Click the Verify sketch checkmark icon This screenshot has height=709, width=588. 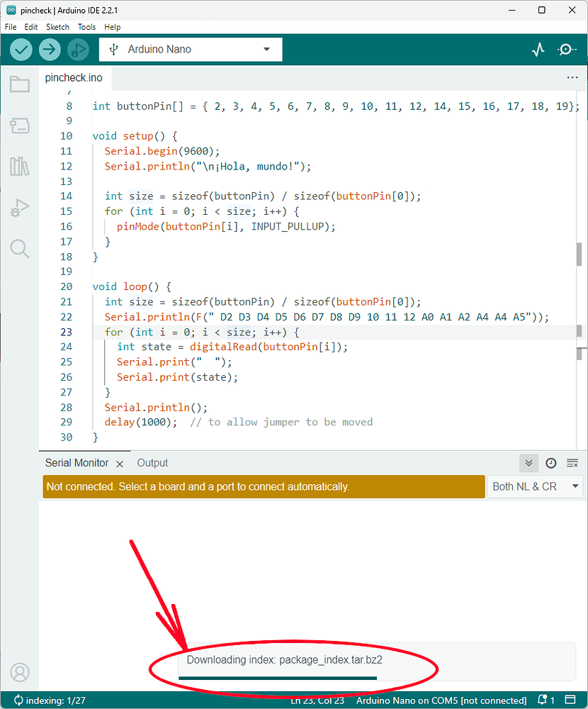tap(21, 50)
